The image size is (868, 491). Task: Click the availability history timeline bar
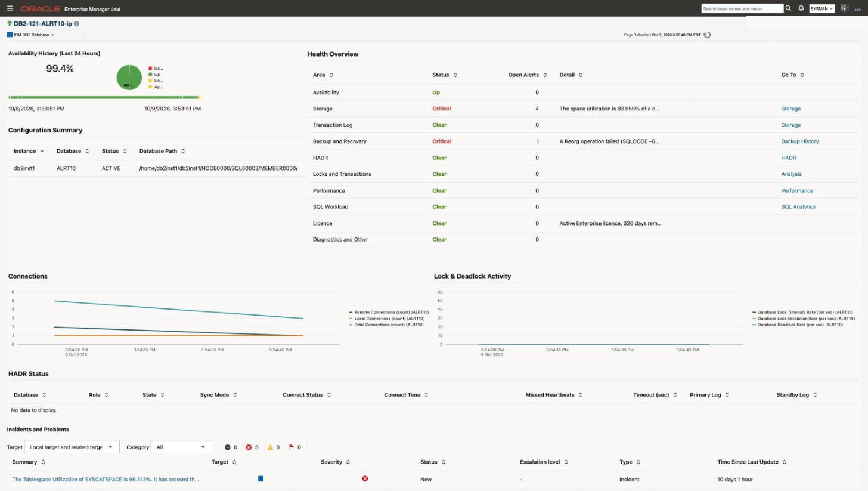(104, 97)
